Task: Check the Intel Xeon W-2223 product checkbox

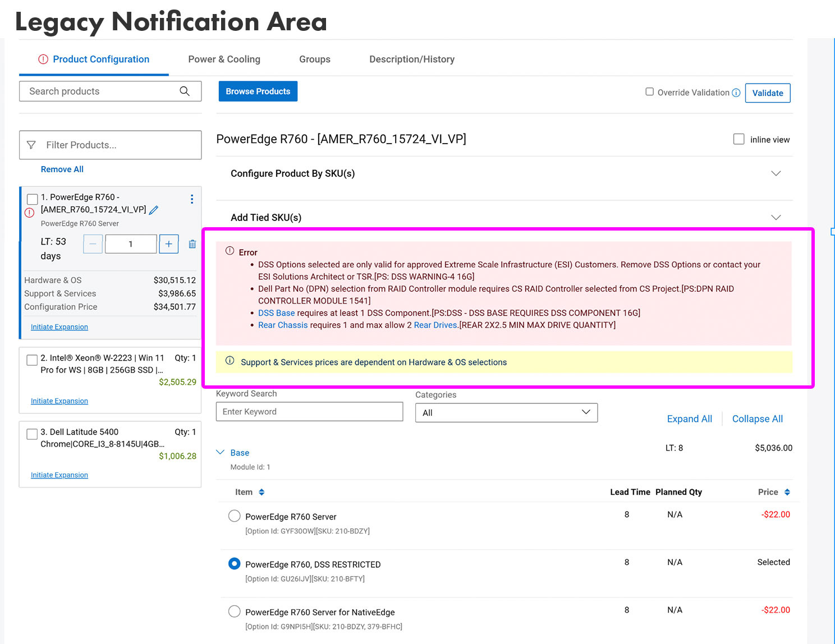Action: [33, 360]
